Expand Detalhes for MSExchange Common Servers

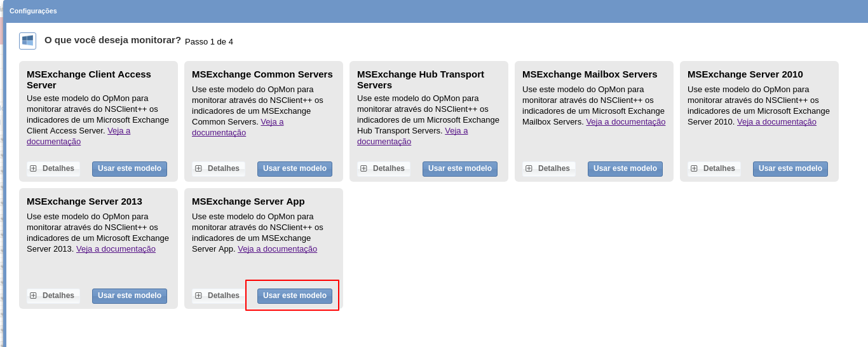219,168
